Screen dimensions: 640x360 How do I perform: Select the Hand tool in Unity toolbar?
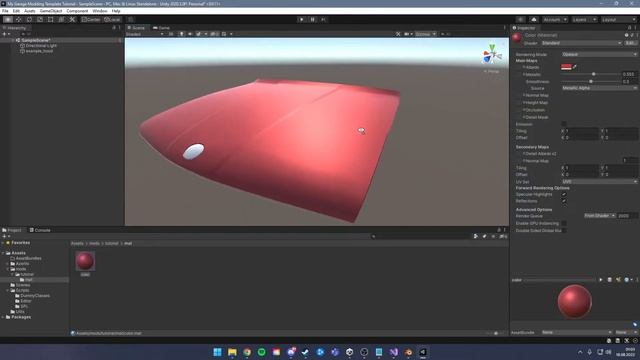[x=8, y=19]
